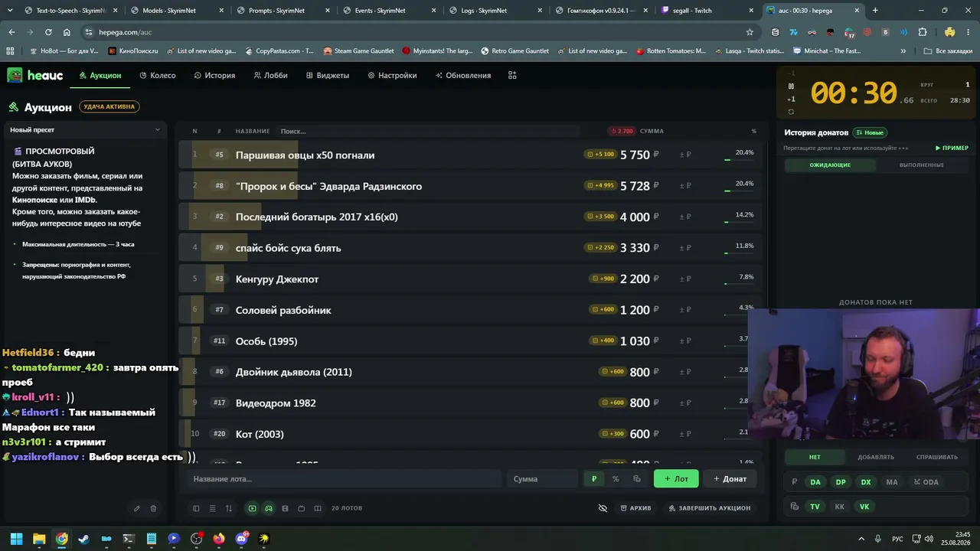Click the heauc logo
Viewport: 980px width, 551px height.
click(35, 75)
